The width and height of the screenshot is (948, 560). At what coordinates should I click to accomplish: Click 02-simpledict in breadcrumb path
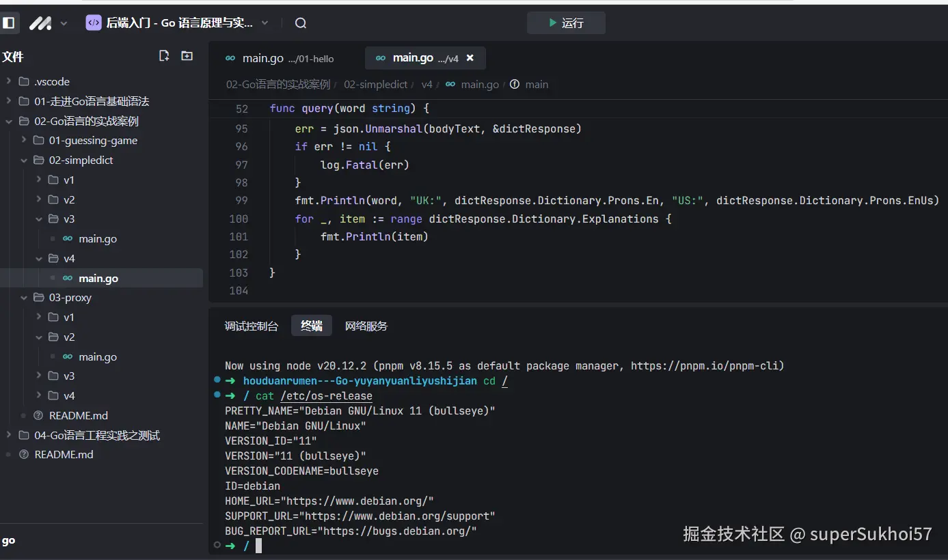(375, 85)
